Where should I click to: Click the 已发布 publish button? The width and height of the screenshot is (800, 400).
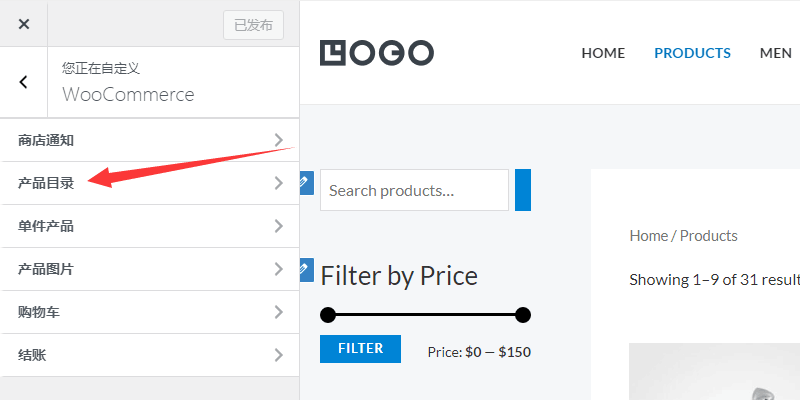(253, 25)
